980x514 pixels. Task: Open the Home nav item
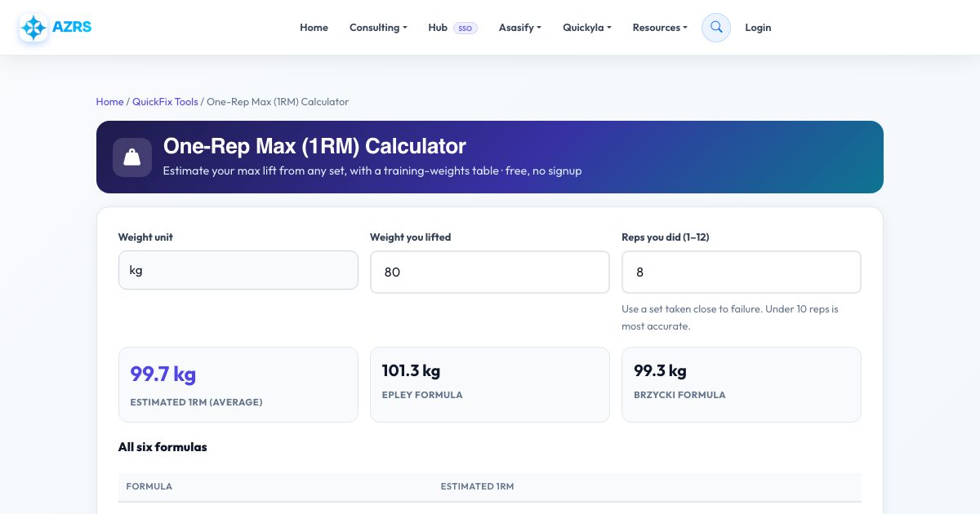point(314,28)
